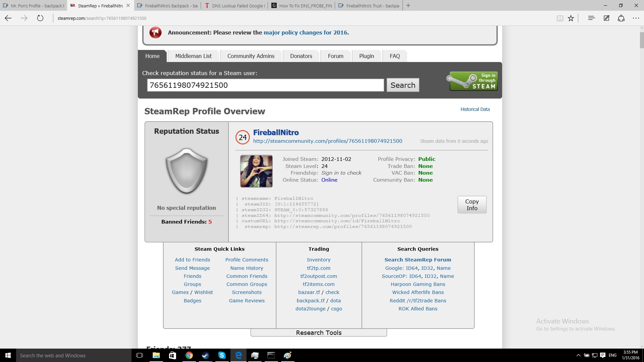This screenshot has height=362, width=644.
Task: Open Make a Web Note icon
Action: pyautogui.click(x=606, y=18)
